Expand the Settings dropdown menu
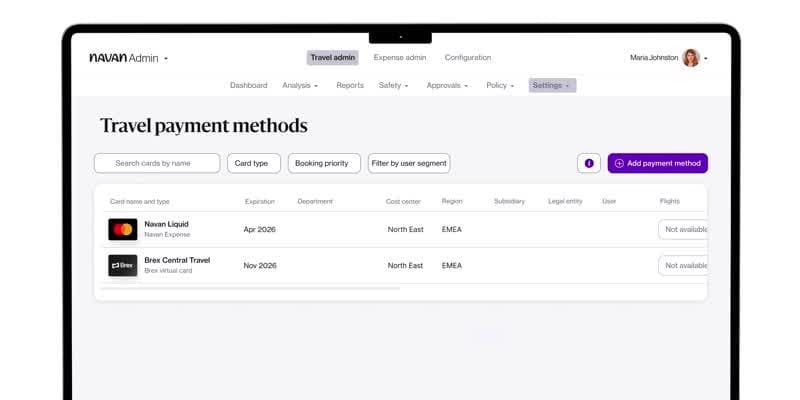This screenshot has height=400, width=800. pyautogui.click(x=552, y=86)
